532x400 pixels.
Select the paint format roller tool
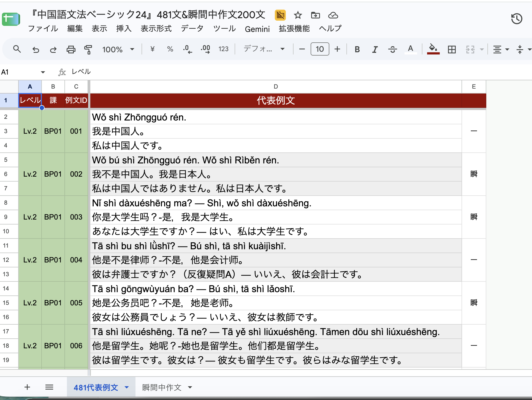point(88,50)
